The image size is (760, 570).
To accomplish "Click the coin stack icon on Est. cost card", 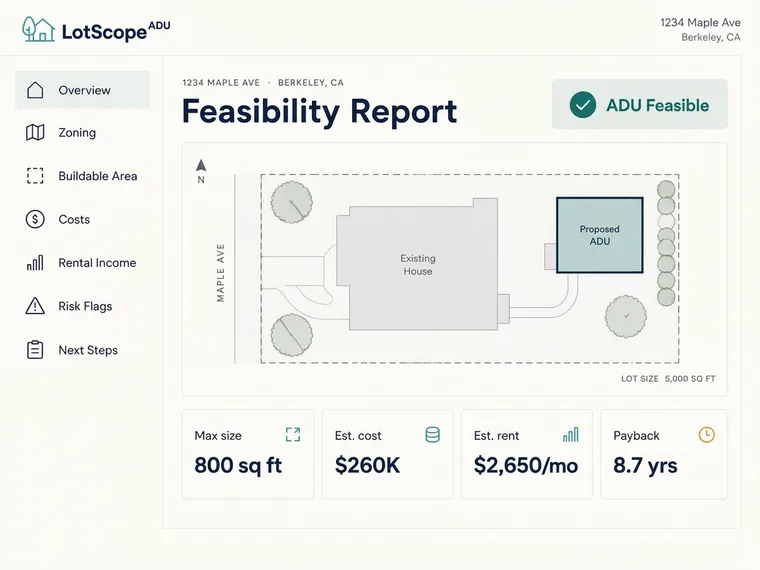I will (432, 435).
